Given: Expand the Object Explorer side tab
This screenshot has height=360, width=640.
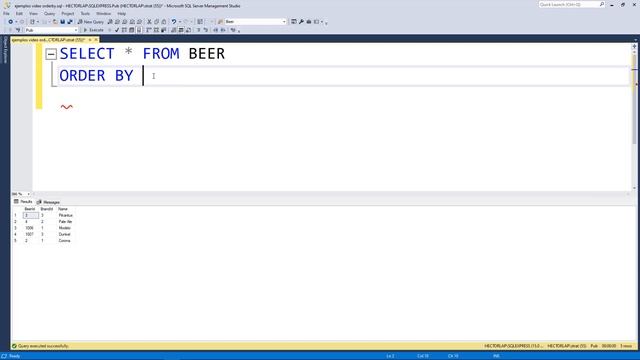Looking at the screenshot, I should pyautogui.click(x=5, y=50).
